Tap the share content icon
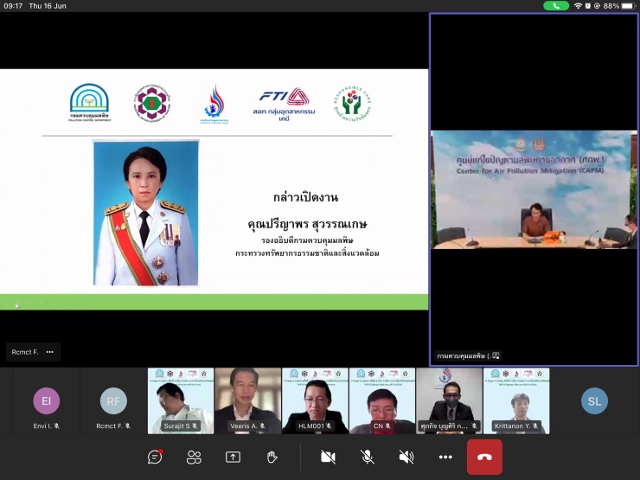This screenshot has width=640, height=480. point(233,457)
